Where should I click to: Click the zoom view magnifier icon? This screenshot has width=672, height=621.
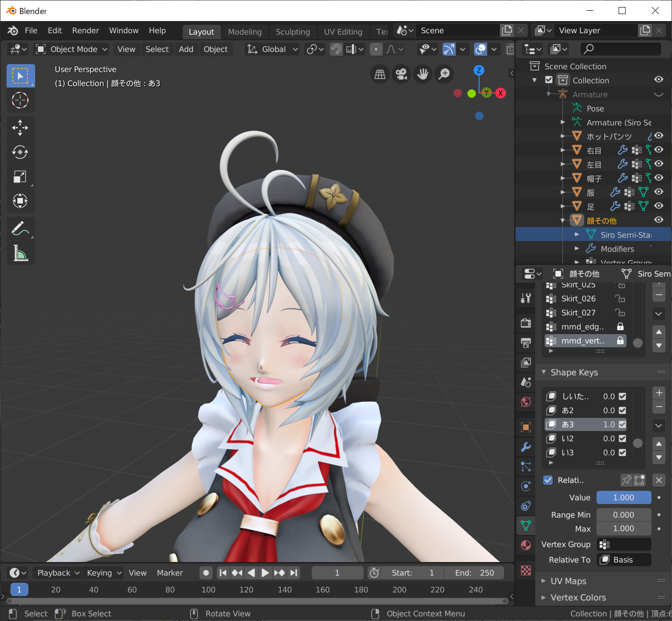tap(444, 74)
